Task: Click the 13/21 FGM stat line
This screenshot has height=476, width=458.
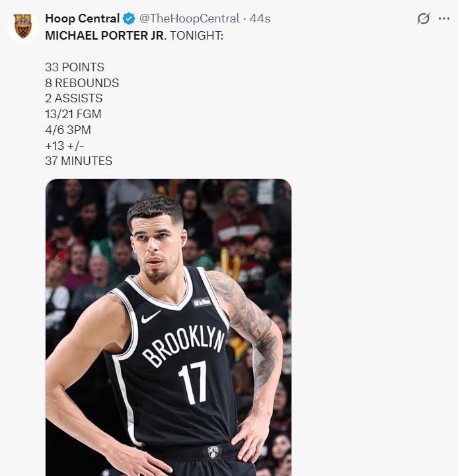Action: pyautogui.click(x=73, y=114)
